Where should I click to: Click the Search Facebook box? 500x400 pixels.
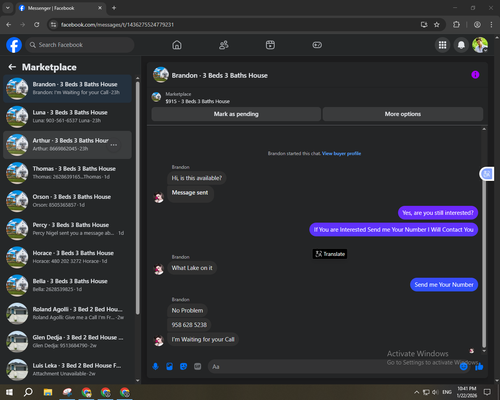click(80, 45)
